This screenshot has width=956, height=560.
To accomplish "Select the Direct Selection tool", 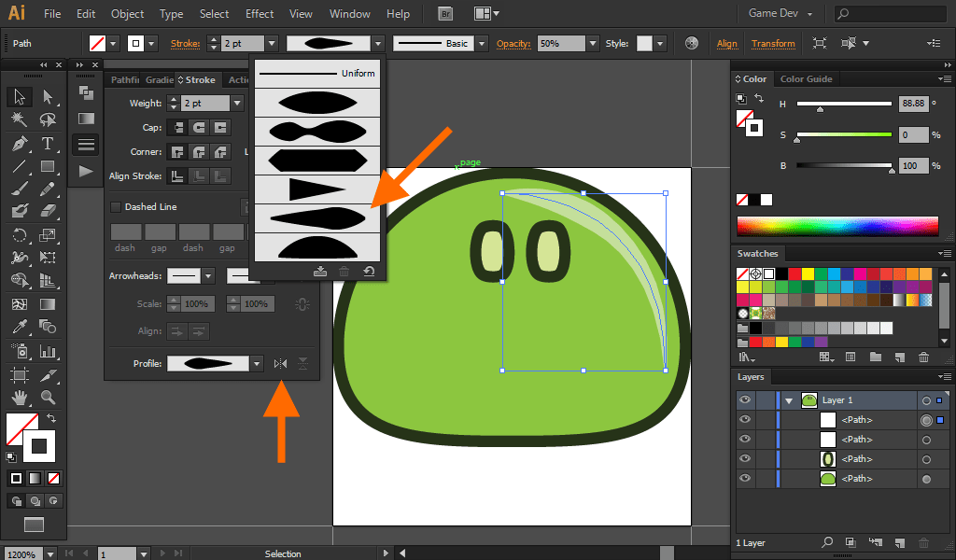I will tap(48, 96).
